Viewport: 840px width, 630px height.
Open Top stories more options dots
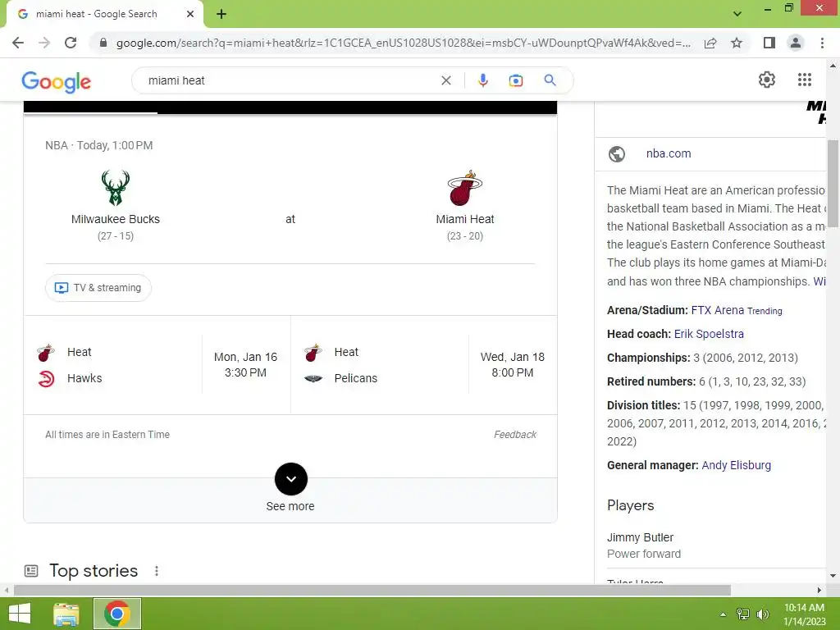(157, 571)
